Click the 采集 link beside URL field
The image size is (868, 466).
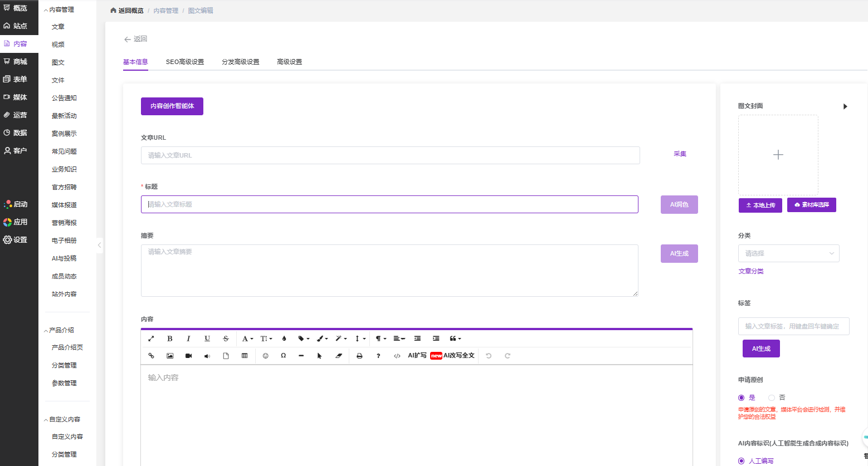tap(680, 154)
